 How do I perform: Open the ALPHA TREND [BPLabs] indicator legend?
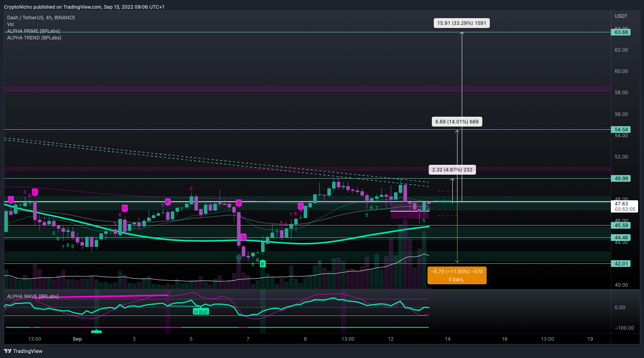[x=34, y=38]
